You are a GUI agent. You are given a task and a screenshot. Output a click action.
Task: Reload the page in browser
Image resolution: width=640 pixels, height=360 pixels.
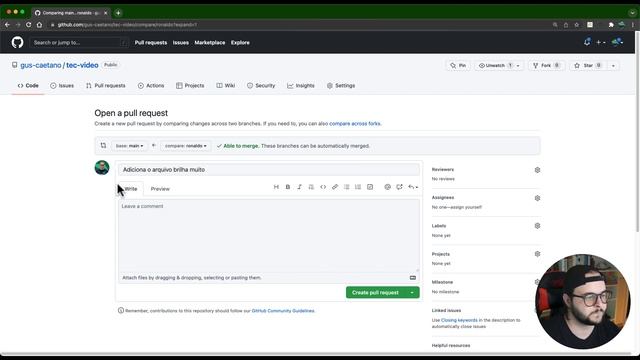28,24
